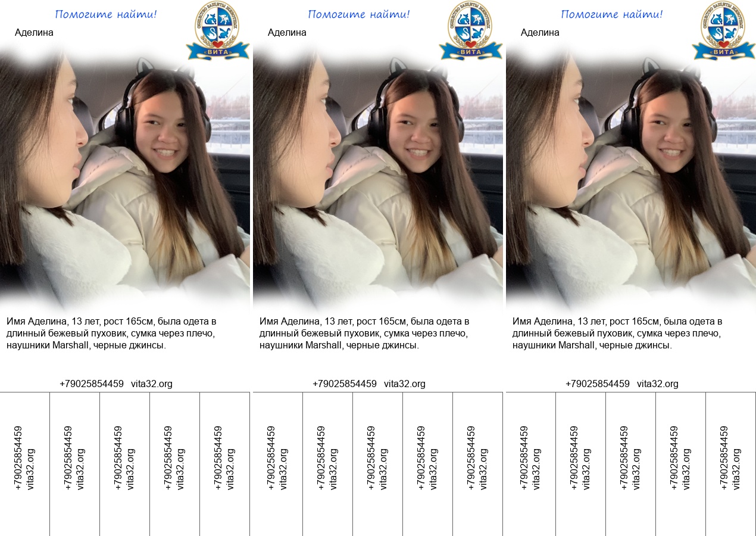Click the ВИТА logo on the middle flyer
756x536 pixels.
click(471, 30)
